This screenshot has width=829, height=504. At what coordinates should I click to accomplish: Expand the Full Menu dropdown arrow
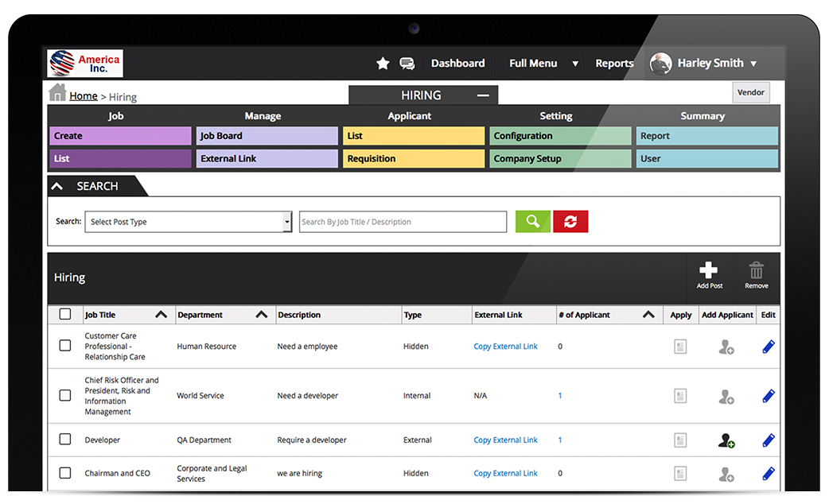click(x=575, y=64)
